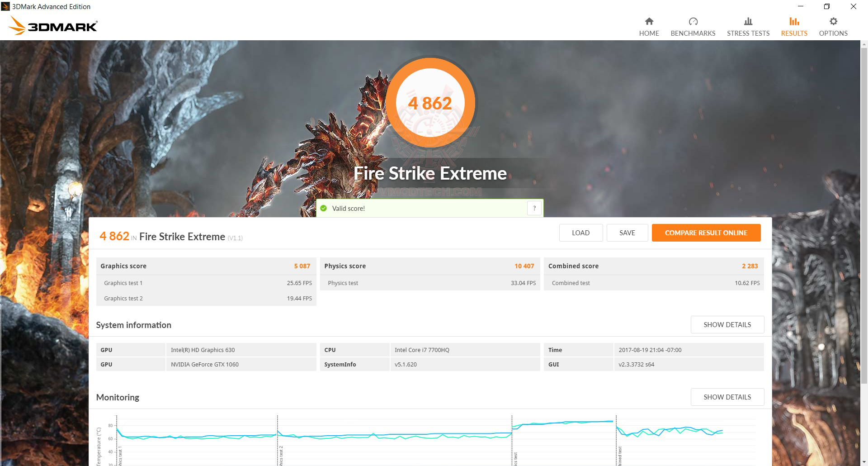Open the Home screen using the house icon
The width and height of the screenshot is (868, 466).
point(649,21)
